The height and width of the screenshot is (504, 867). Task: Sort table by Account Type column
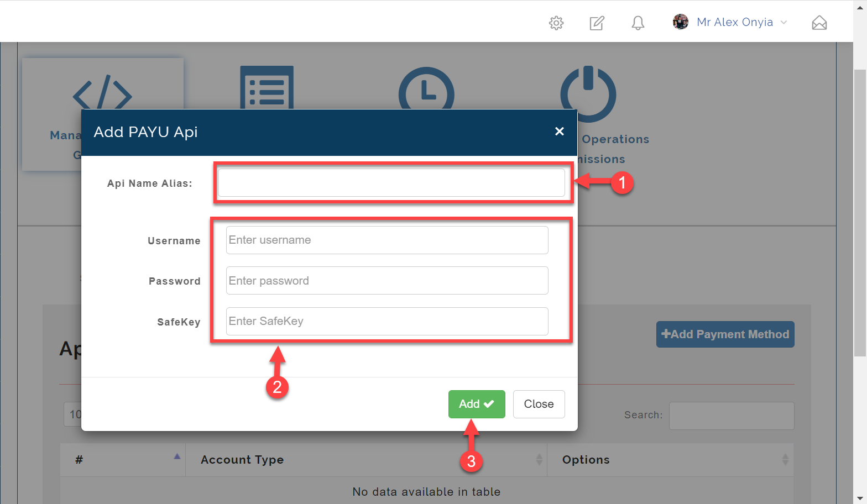tap(366, 460)
